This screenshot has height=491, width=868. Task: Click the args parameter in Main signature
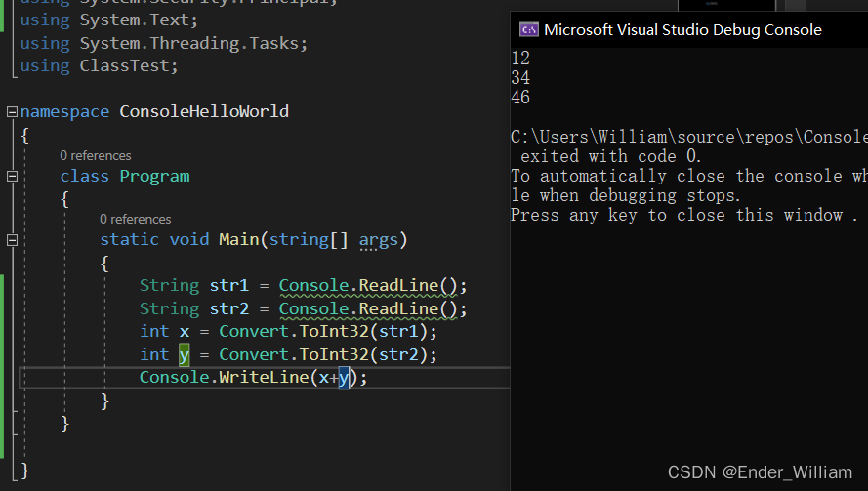click(378, 240)
